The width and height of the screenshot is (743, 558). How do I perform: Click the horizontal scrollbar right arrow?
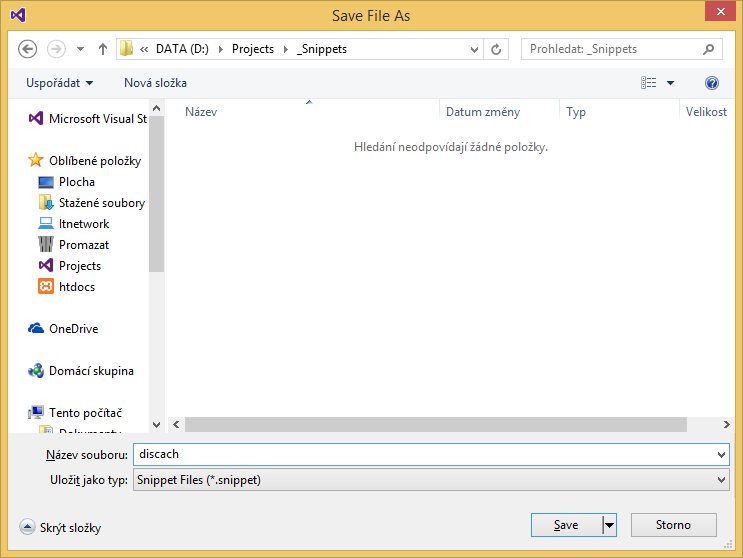click(x=726, y=424)
